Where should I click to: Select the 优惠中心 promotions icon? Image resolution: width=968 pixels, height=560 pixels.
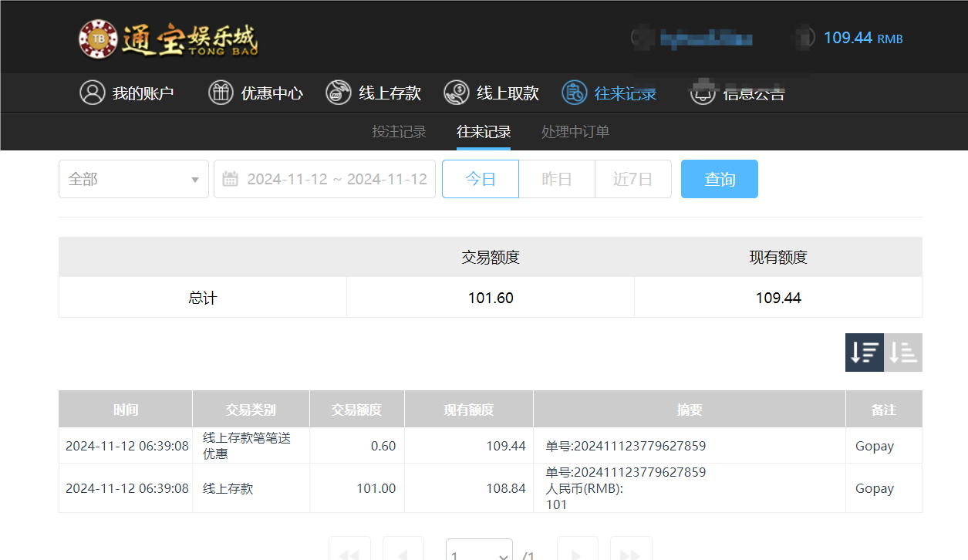pos(221,93)
